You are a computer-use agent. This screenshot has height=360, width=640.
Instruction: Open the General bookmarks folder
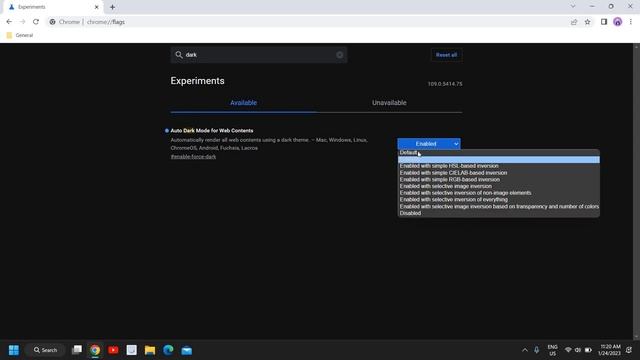coord(20,35)
